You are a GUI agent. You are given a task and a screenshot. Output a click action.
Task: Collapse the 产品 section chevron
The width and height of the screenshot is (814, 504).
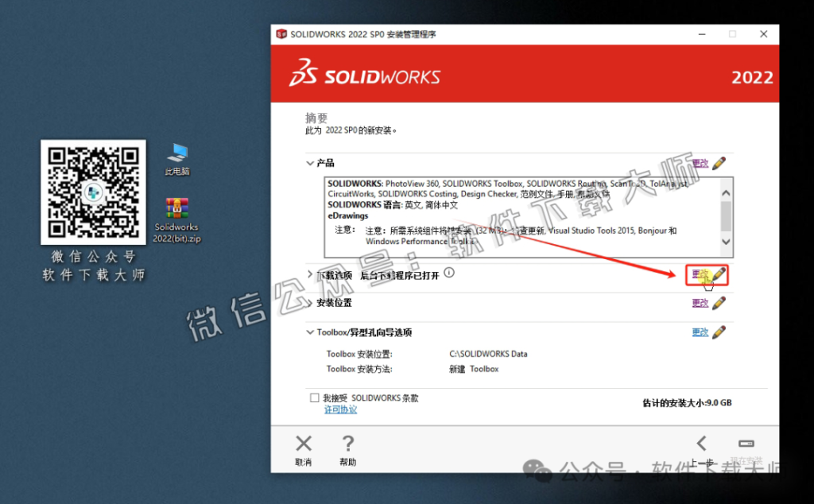coord(310,162)
